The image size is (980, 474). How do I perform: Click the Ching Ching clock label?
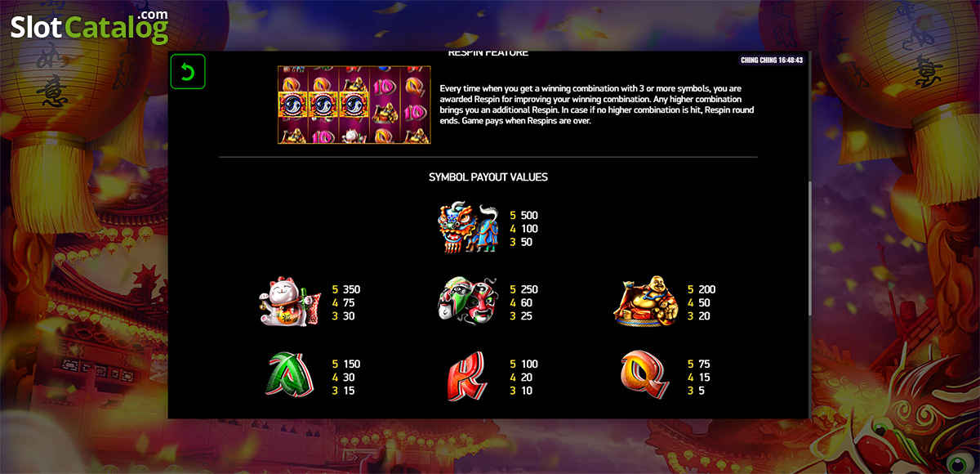tap(772, 60)
